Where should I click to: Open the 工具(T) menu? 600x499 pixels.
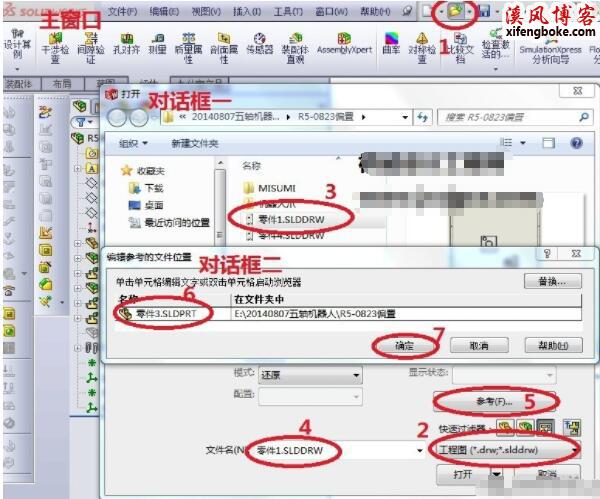click(x=288, y=11)
